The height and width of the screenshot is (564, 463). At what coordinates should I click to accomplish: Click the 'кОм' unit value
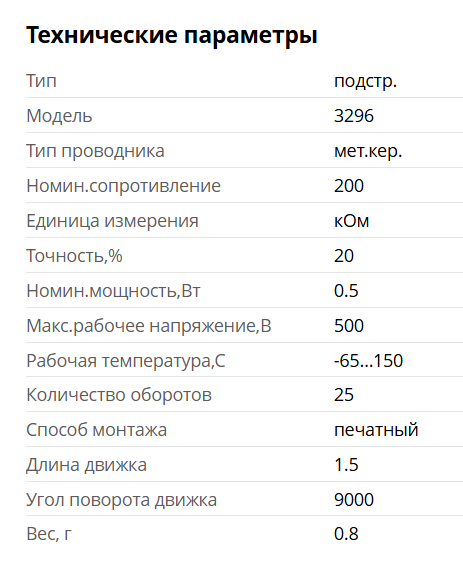[351, 221]
